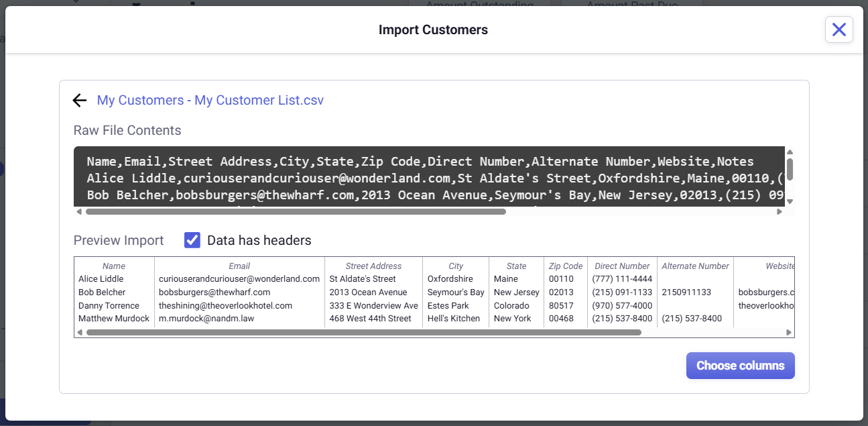Select the Email column header in preview
Screen dimensions: 868x426
point(239,266)
